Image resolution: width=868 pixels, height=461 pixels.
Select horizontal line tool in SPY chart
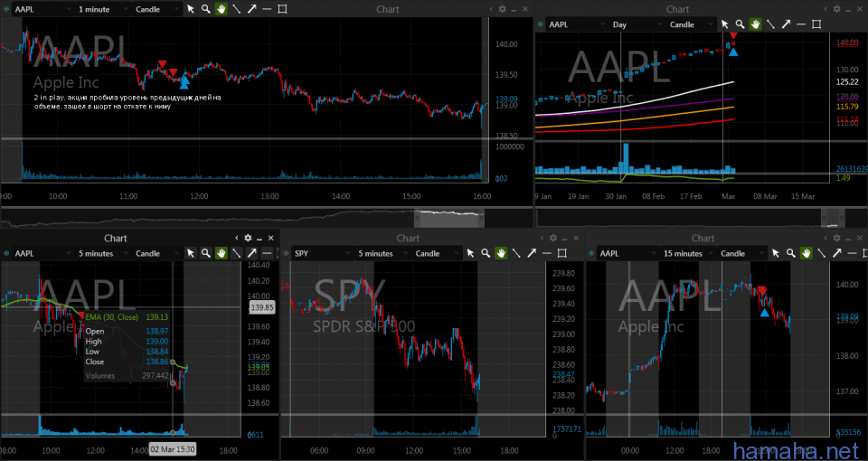(546, 253)
